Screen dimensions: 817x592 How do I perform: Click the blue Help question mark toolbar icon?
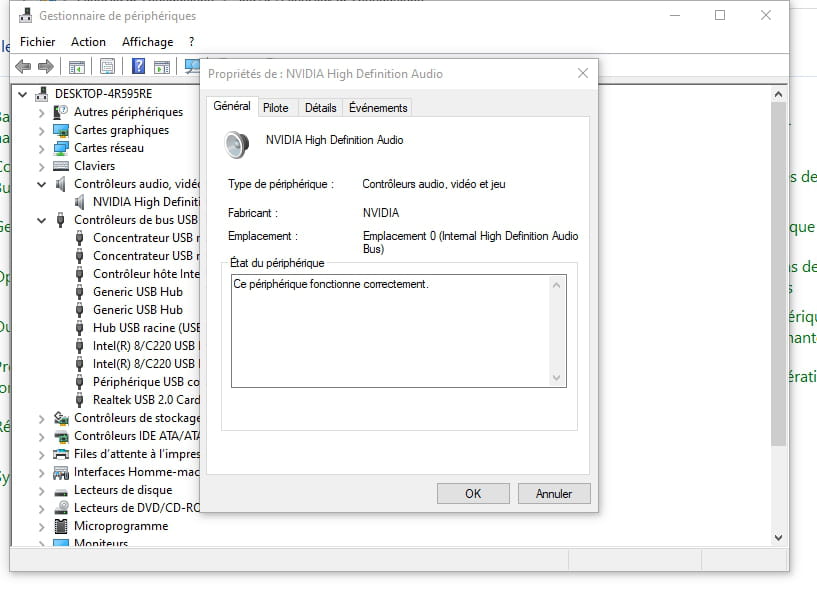click(x=138, y=66)
